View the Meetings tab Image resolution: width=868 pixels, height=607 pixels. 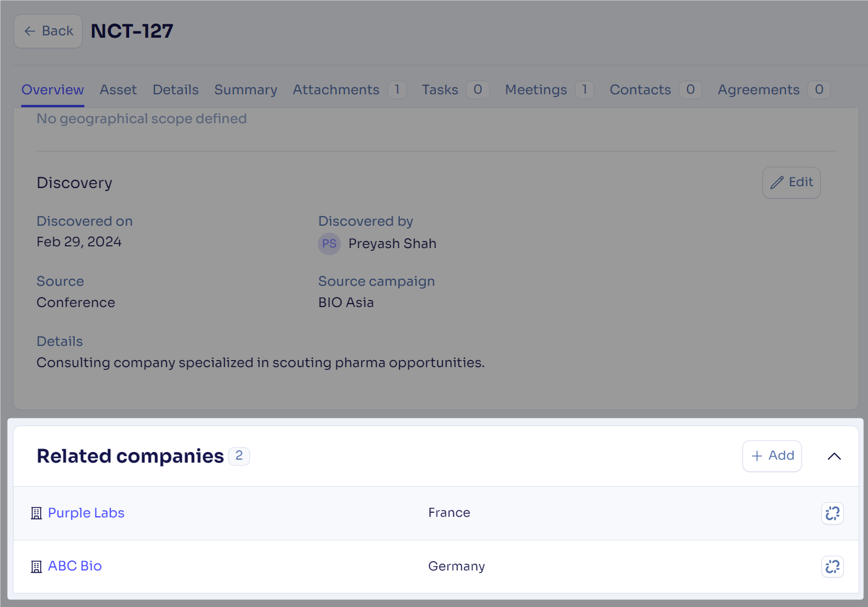(x=535, y=90)
